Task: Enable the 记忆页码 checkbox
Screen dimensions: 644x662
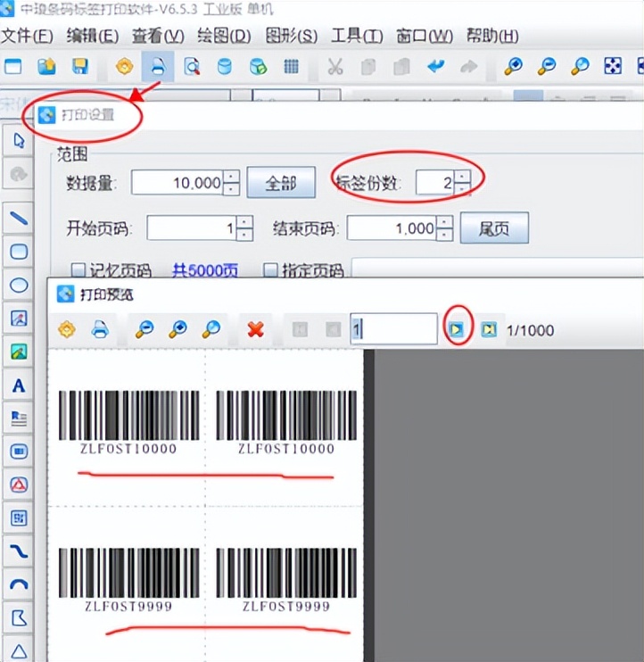Action: click(x=78, y=269)
